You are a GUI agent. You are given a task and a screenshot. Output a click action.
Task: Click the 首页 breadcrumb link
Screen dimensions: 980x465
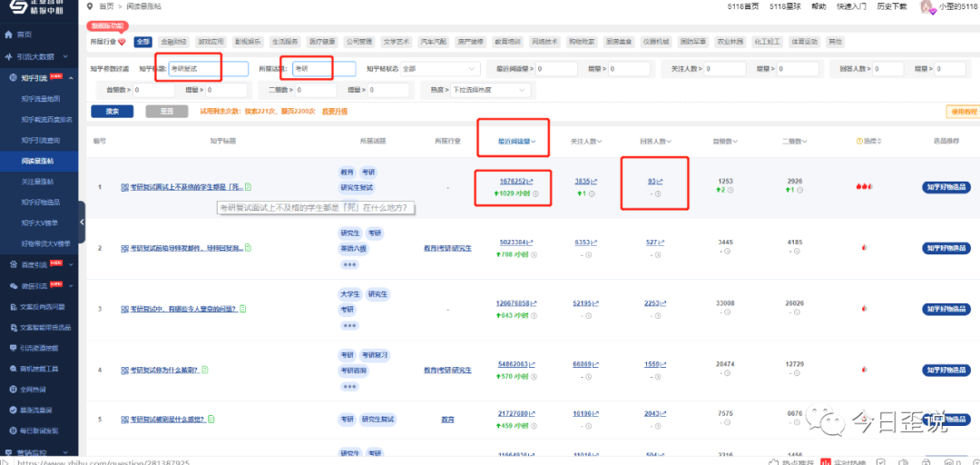(105, 6)
